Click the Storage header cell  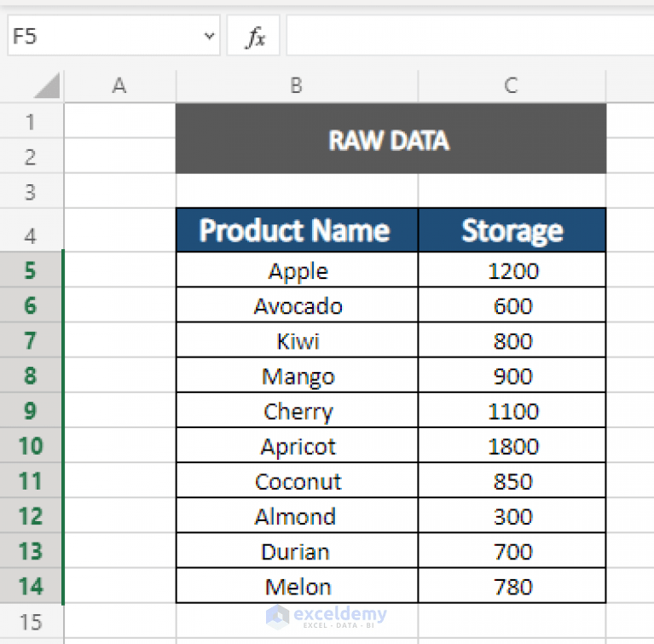512,230
